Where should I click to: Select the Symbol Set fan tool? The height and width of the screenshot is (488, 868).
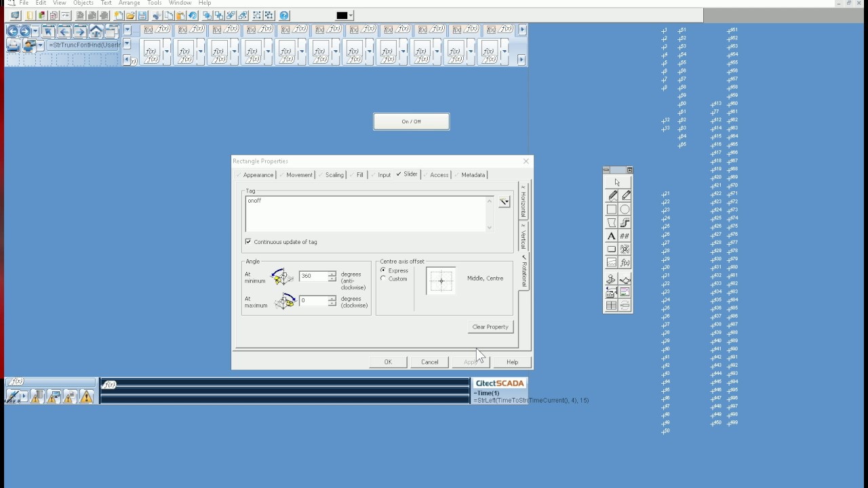pos(625,249)
